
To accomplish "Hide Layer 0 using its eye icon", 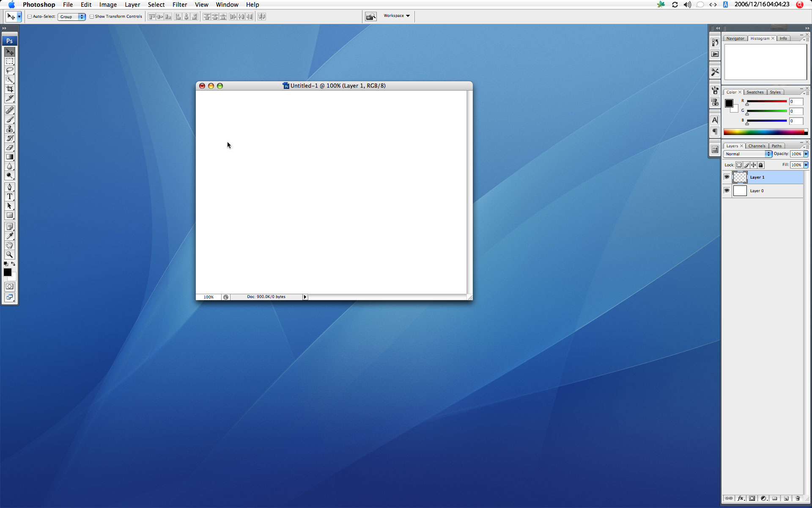I will click(x=727, y=190).
